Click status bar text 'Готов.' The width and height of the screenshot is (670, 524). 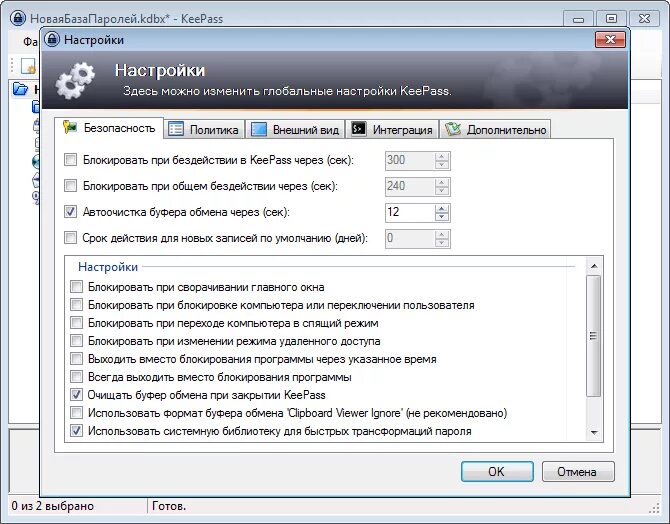click(169, 506)
